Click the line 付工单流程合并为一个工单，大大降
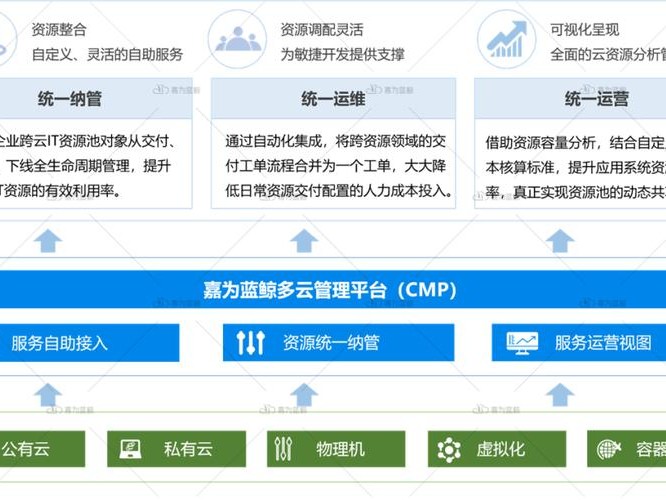666x500 pixels. pos(336,166)
